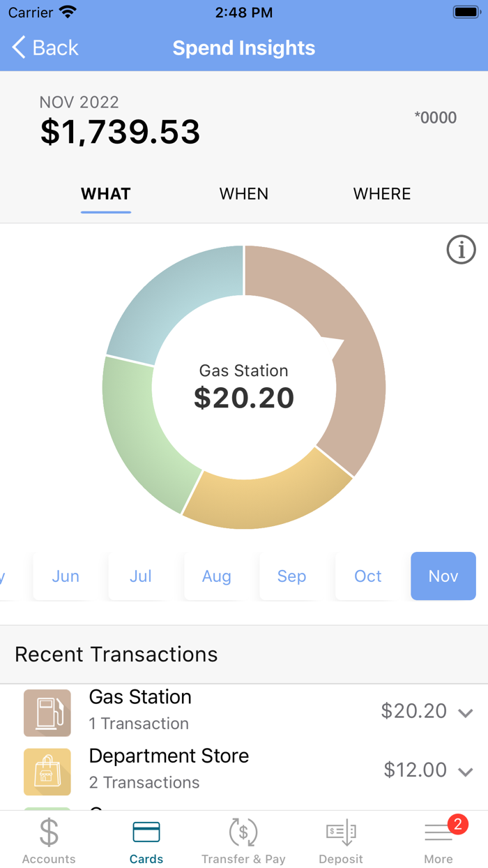Open Transfer & Pay
The width and height of the screenshot is (488, 868).
point(243,839)
